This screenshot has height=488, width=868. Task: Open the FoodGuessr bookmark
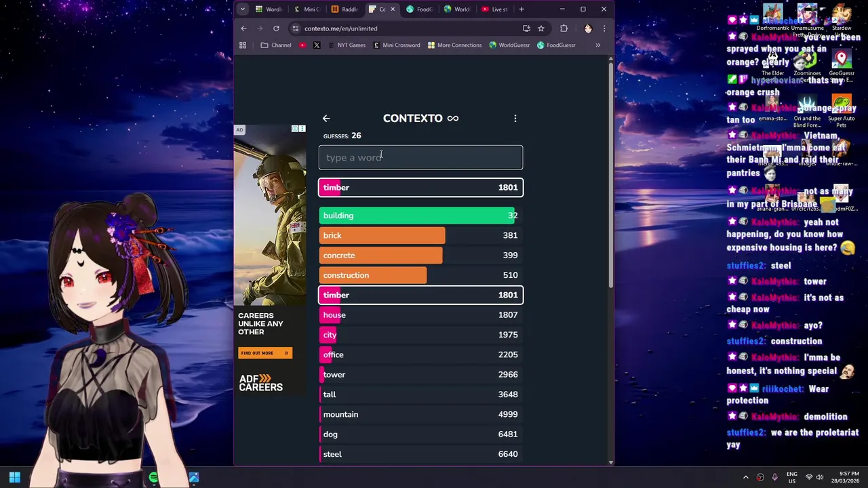coord(556,45)
